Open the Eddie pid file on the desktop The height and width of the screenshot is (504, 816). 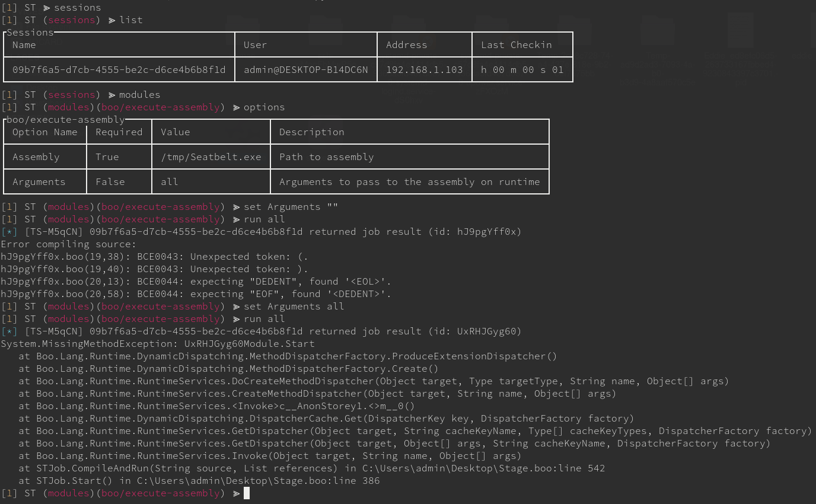741,30
